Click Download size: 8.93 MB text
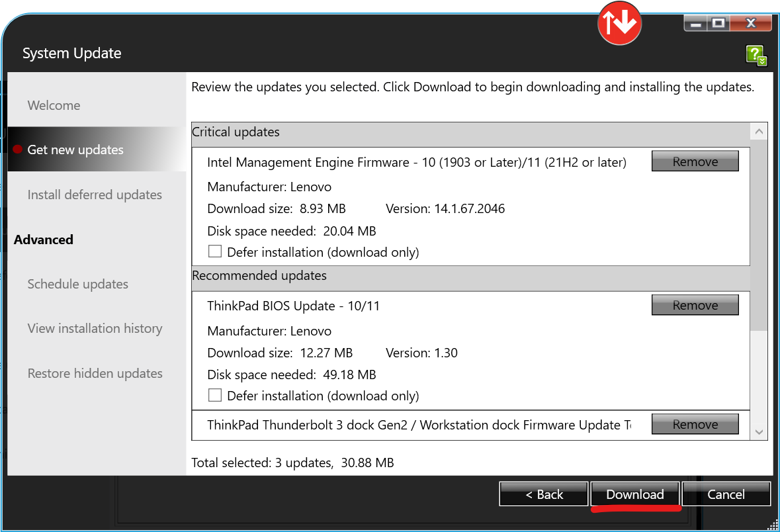This screenshot has width=780, height=532. [277, 208]
